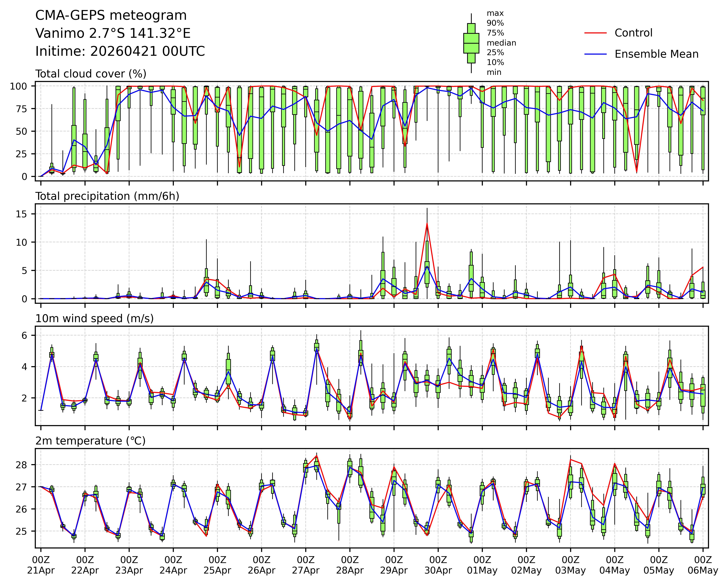The image size is (728, 585).
Task: Click the 00Z 25Apr time axis label
Action: [217, 565]
